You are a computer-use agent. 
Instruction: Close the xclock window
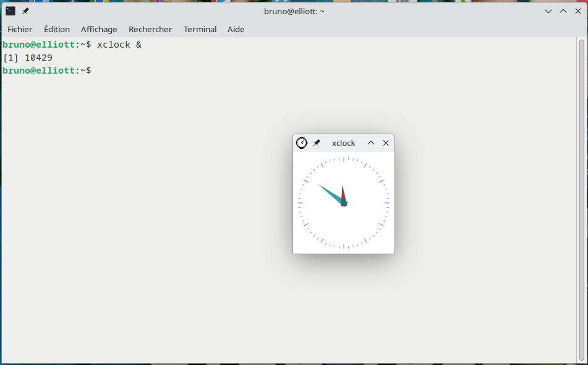click(386, 143)
